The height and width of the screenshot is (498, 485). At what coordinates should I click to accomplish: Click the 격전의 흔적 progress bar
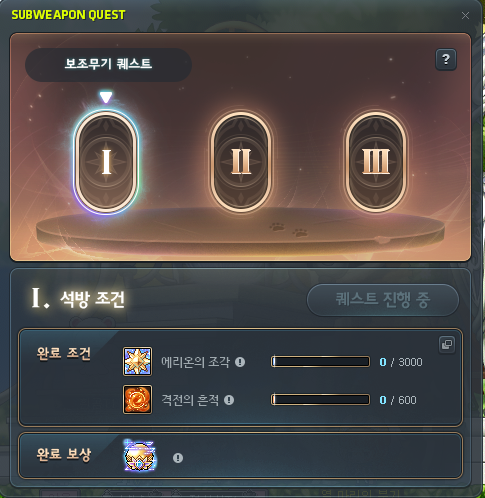click(320, 400)
